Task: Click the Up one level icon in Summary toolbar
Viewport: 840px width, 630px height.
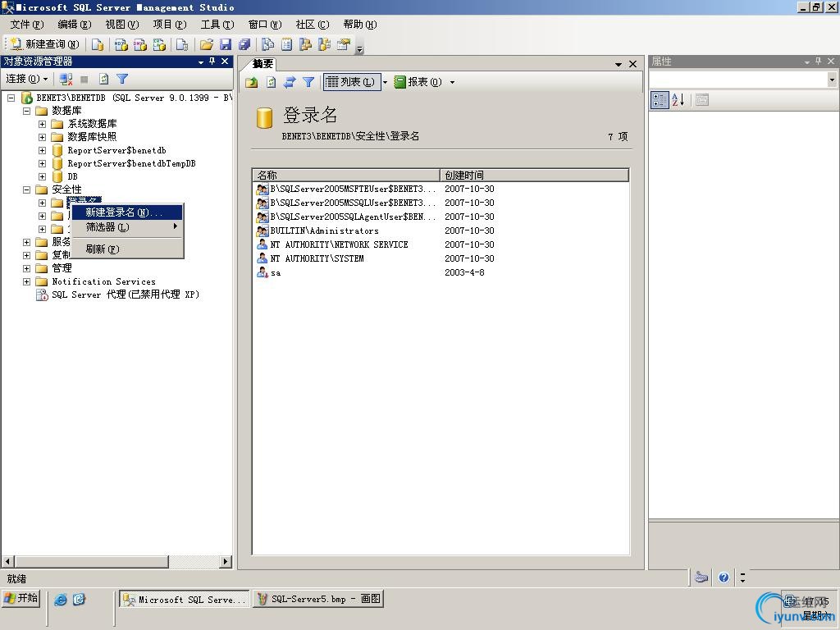Action: tap(252, 82)
